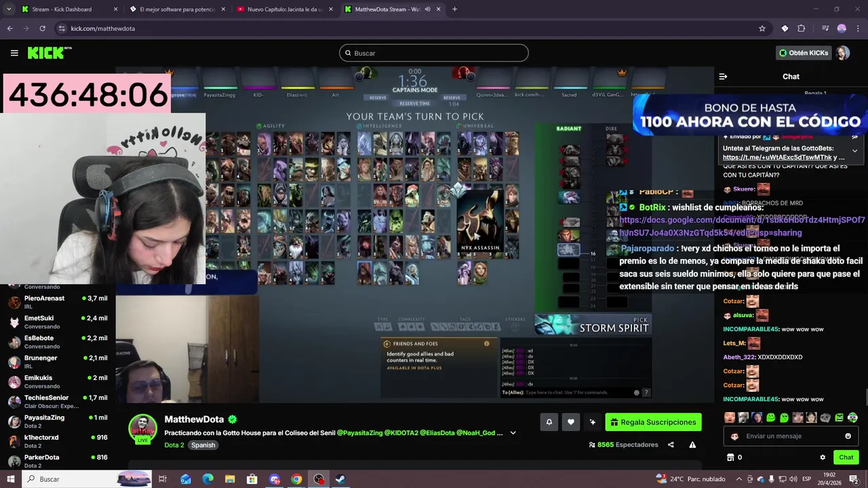Switch to Nuevo Capítulo YouTube tab
The height and width of the screenshot is (488, 868).
[x=285, y=9]
